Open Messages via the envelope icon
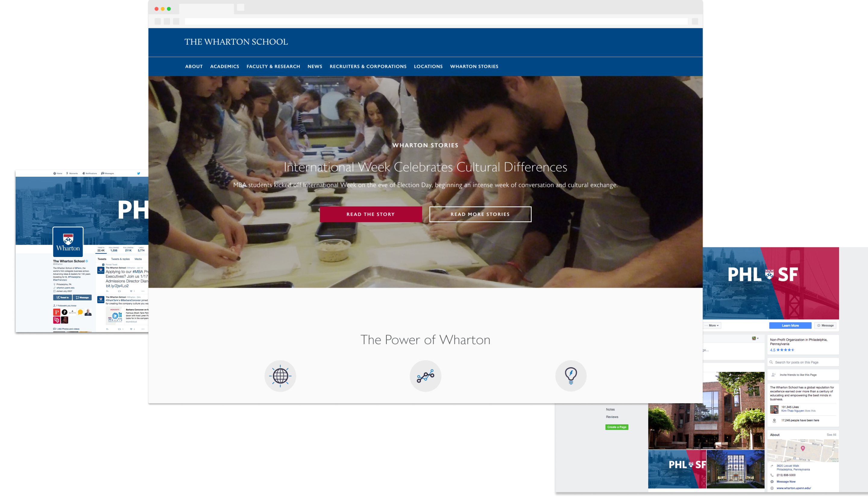Image resolution: width=868 pixels, height=497 pixels. tap(103, 173)
